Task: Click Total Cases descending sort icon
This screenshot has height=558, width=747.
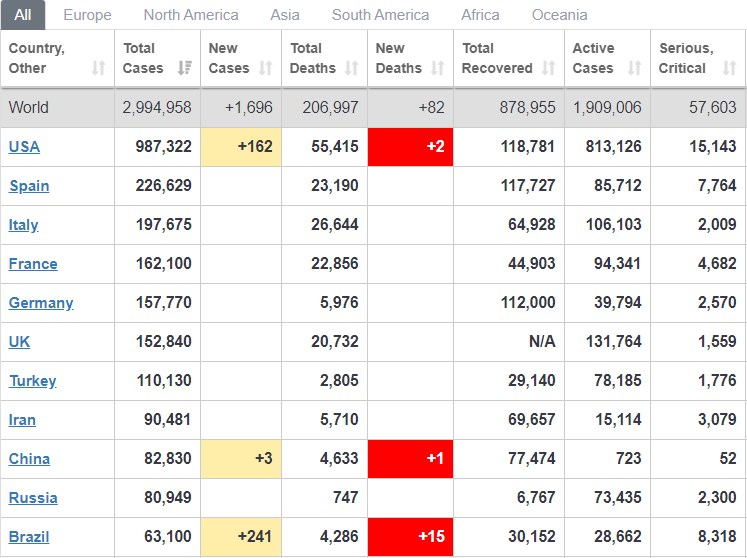Action: point(185,68)
